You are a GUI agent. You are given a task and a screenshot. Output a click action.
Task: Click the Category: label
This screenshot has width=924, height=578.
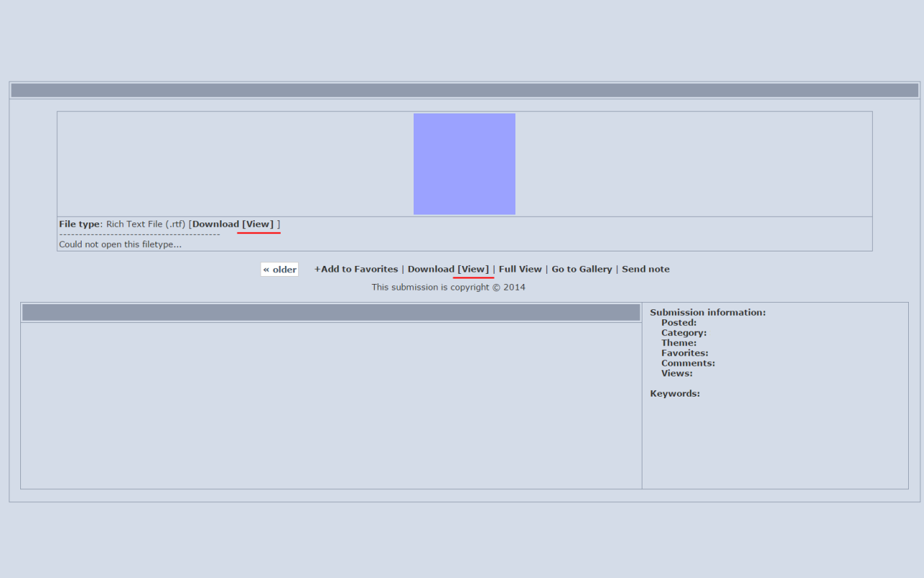(x=684, y=332)
